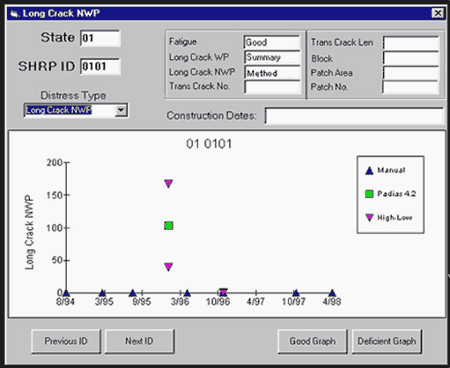Click the window title bar app icon
This screenshot has height=368, width=450.
point(14,14)
